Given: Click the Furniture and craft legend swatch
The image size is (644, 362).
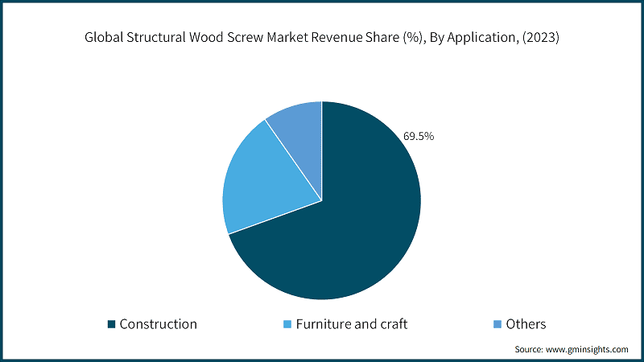Looking at the screenshot, I should (287, 324).
